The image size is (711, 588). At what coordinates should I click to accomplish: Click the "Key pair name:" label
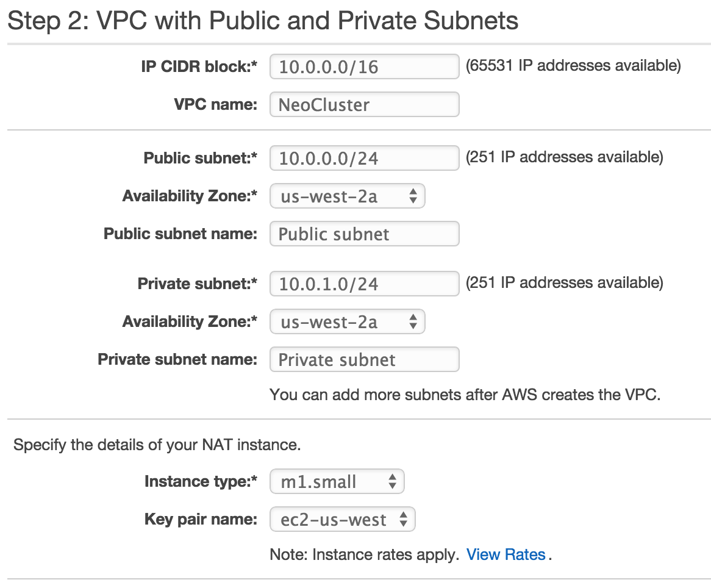201,520
